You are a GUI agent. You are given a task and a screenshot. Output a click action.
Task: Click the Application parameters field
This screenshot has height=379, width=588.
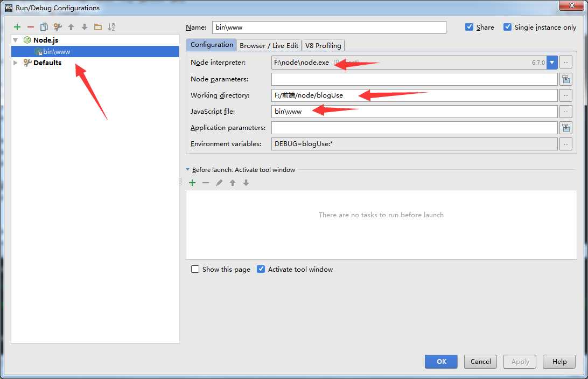(415, 128)
